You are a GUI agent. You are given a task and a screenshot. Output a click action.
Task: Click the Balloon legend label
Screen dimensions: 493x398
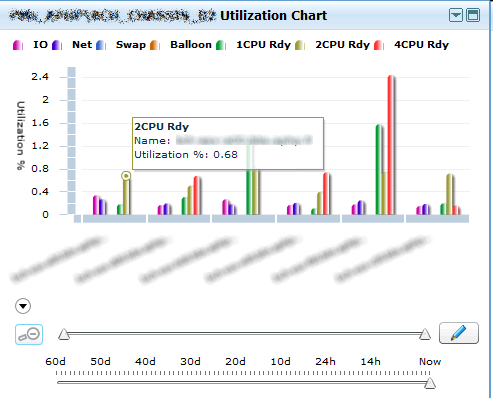[191, 44]
